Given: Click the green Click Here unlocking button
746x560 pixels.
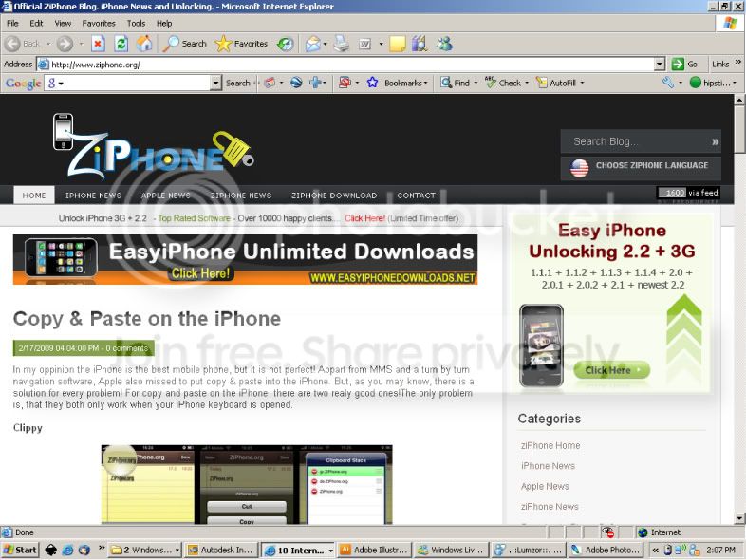Looking at the screenshot, I should [611, 370].
